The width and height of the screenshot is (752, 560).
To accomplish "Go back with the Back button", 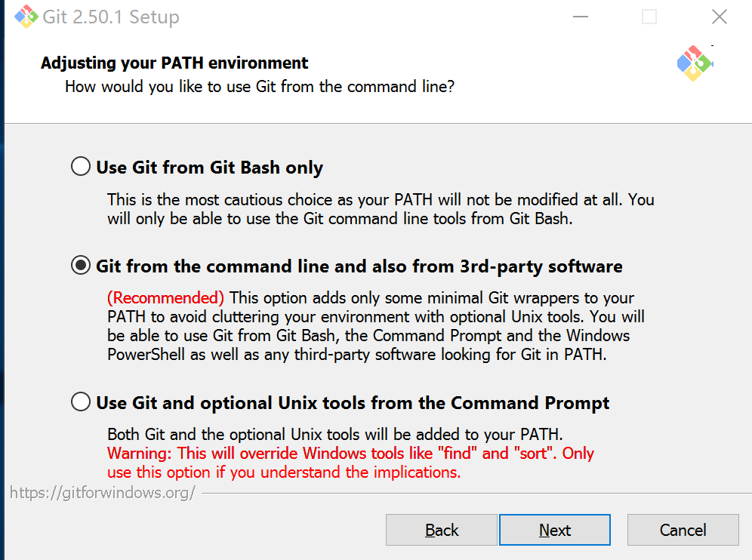I will click(441, 530).
